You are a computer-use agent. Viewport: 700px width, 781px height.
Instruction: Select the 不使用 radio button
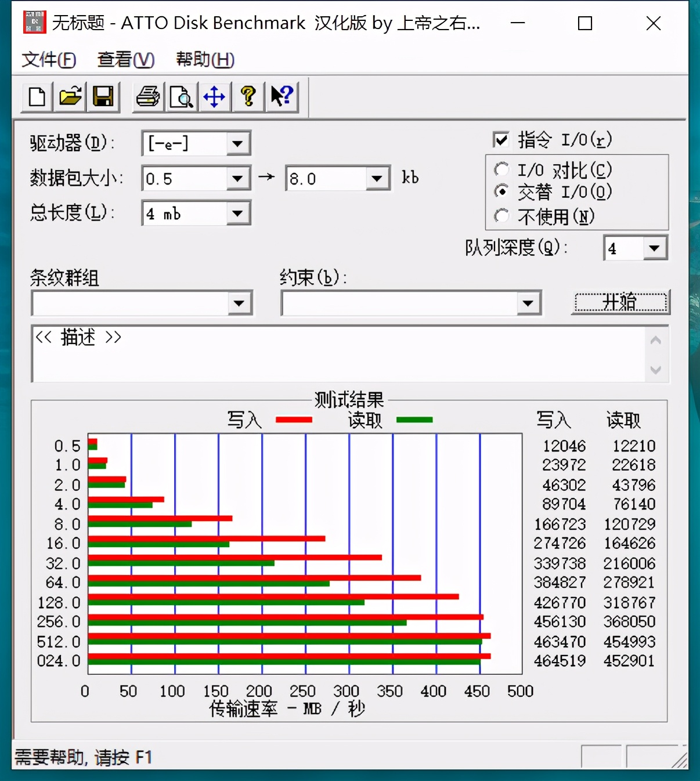(501, 216)
